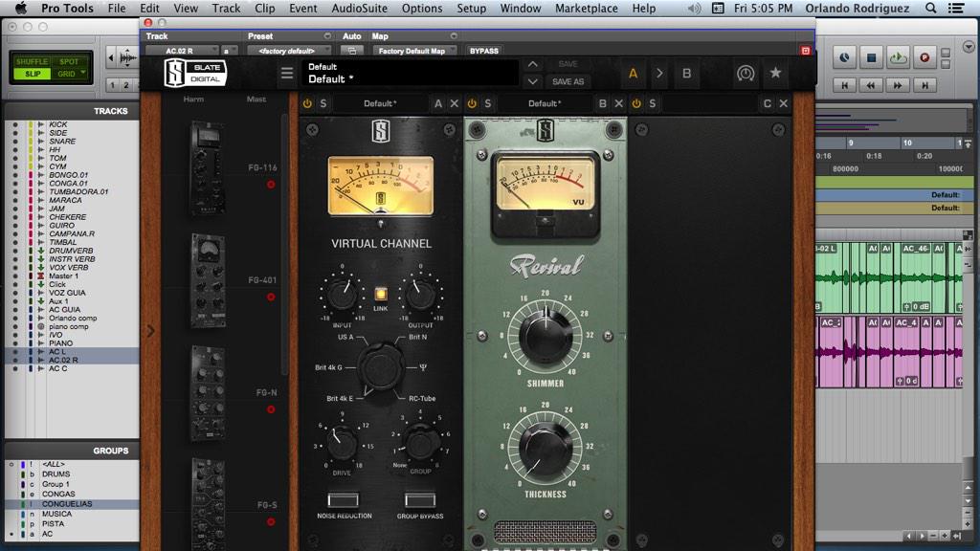Click the Slate Digital logo

point(195,73)
